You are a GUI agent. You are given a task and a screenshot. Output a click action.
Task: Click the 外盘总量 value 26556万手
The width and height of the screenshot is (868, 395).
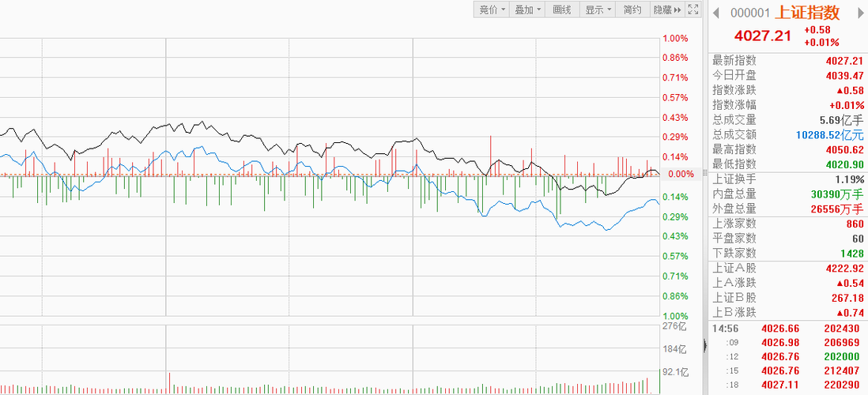(x=836, y=209)
